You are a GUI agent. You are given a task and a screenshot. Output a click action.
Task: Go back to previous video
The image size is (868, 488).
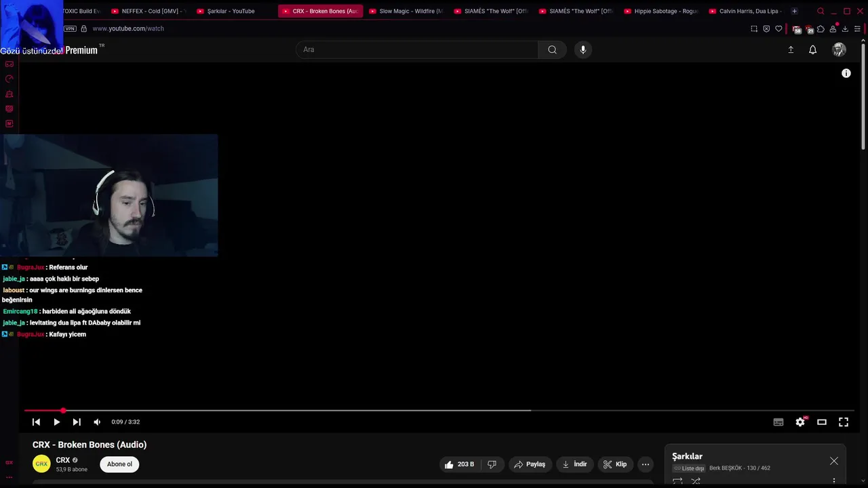36,422
